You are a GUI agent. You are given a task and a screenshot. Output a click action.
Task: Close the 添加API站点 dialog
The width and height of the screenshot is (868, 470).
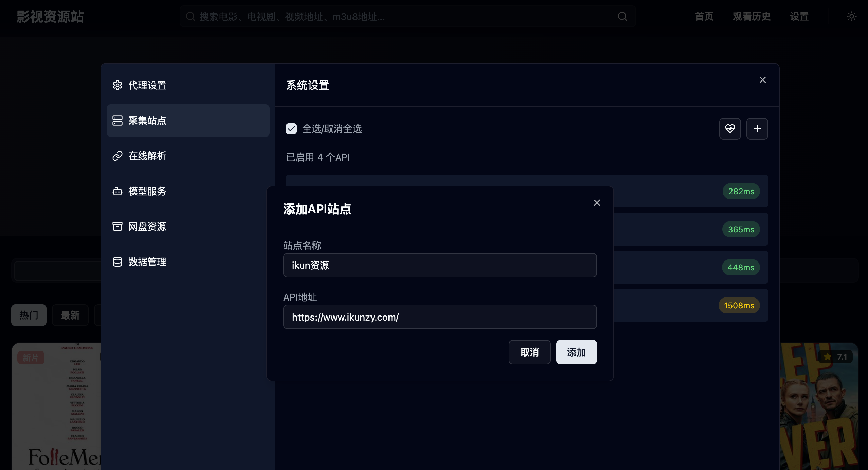coord(597,203)
